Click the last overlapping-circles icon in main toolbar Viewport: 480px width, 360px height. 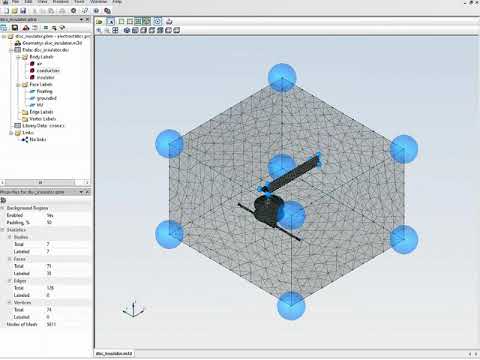click(x=107, y=11)
